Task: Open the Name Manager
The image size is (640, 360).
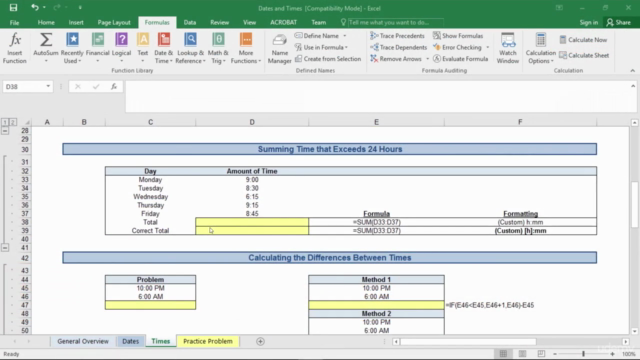Action: 280,48
